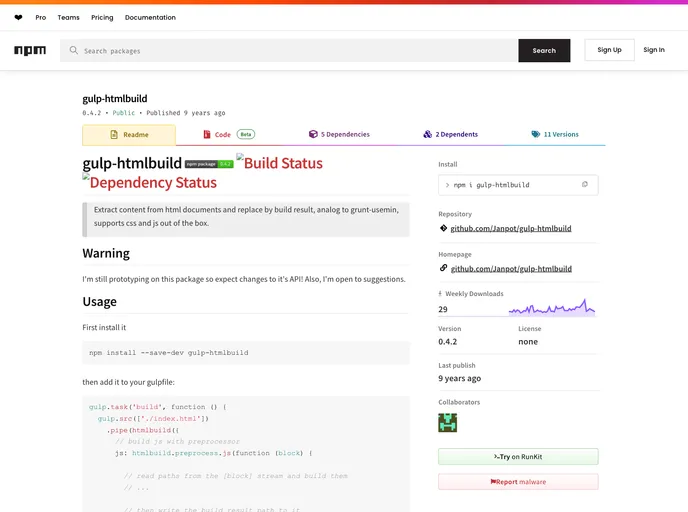Open the Dependency Status badge image
The width and height of the screenshot is (688, 512).
coord(150,182)
